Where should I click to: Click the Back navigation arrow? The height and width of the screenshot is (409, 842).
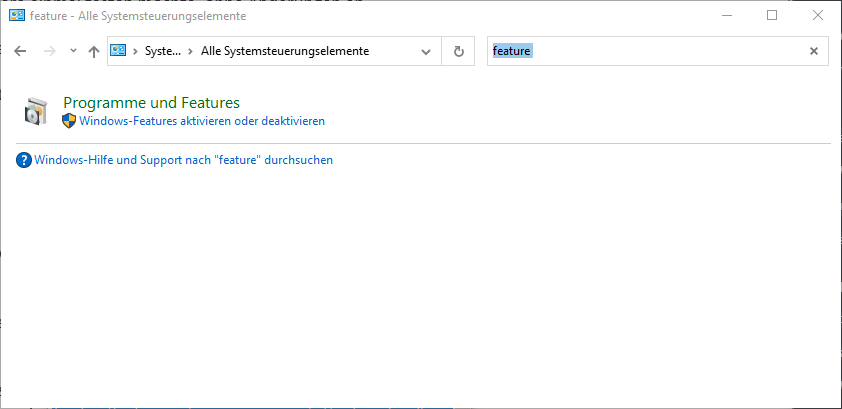coord(20,52)
